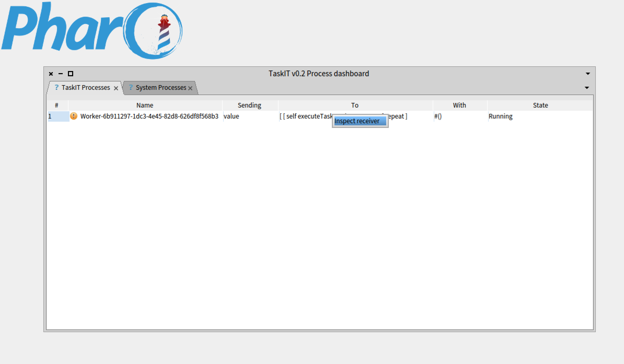Click the maximize window icon
This screenshot has width=624, height=364.
coord(71,73)
